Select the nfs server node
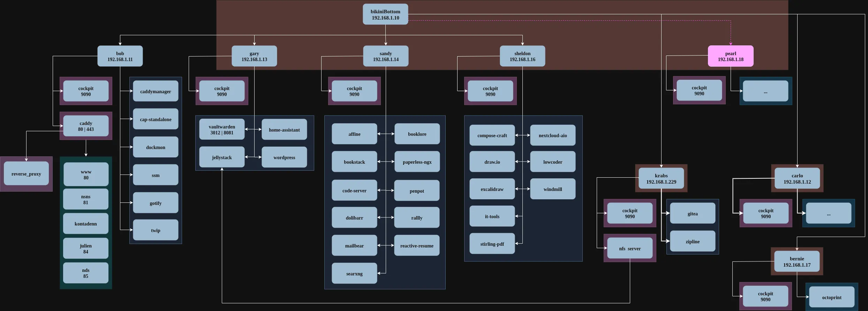The width and height of the screenshot is (868, 311). point(630,248)
